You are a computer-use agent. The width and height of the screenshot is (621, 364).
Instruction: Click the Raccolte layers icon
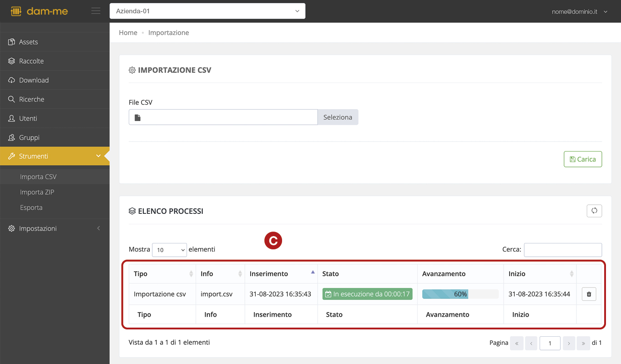tap(11, 61)
